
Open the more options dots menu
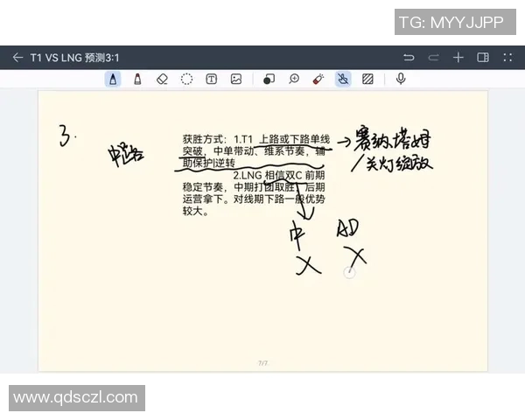[x=507, y=58]
